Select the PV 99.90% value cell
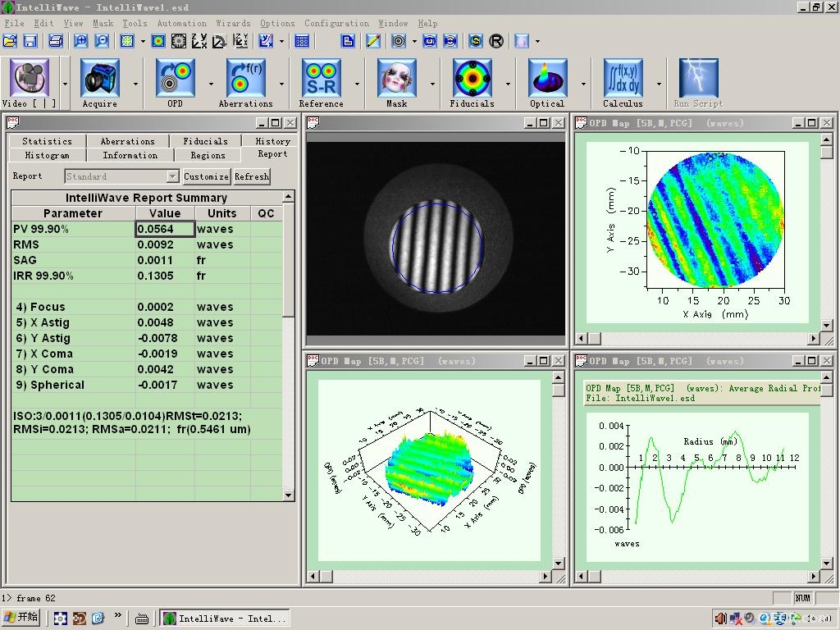840x630 pixels. coord(165,229)
